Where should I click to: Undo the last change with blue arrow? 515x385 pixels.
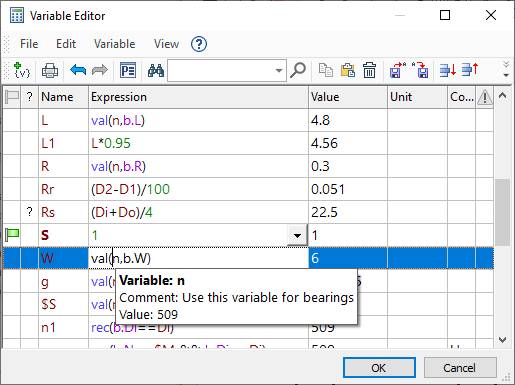pyautogui.click(x=78, y=70)
